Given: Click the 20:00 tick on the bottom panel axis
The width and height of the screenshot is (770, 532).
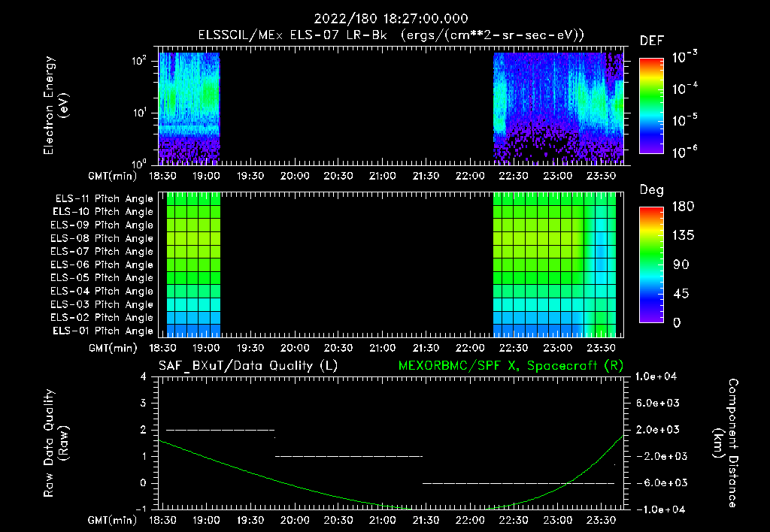Looking at the screenshot, I should click(295, 520).
